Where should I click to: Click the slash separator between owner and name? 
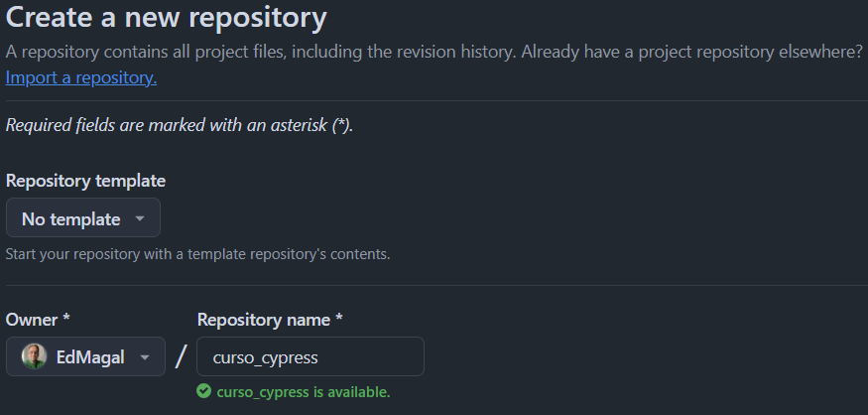pos(181,357)
